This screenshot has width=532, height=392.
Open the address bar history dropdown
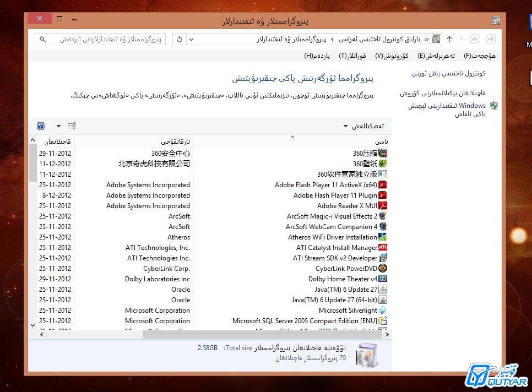(x=191, y=39)
